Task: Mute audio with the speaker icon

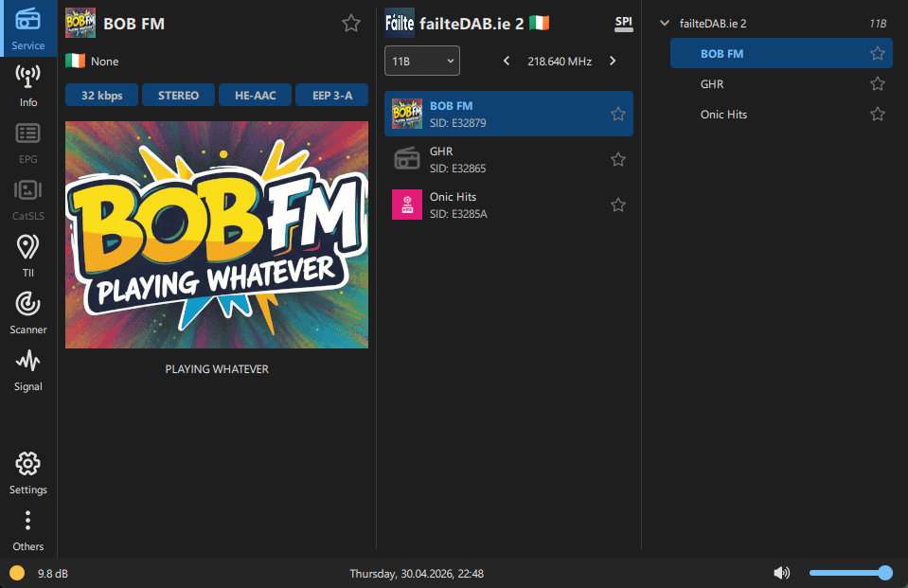Action: pos(781,573)
